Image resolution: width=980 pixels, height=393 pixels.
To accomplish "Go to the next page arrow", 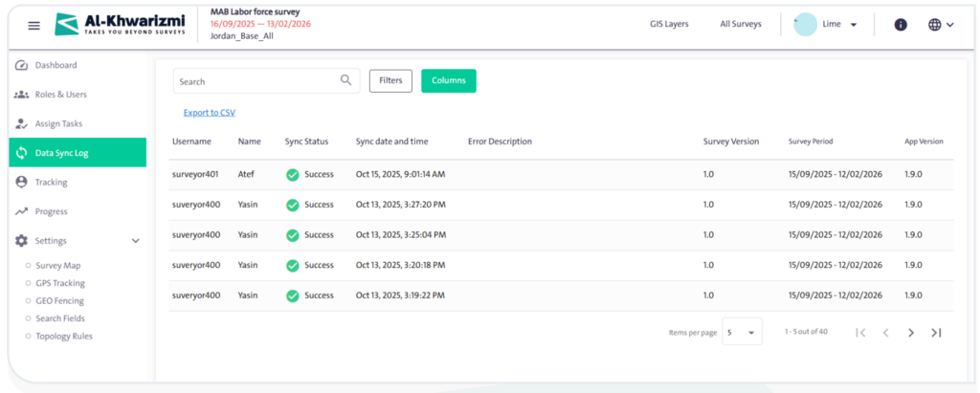I will [x=911, y=333].
